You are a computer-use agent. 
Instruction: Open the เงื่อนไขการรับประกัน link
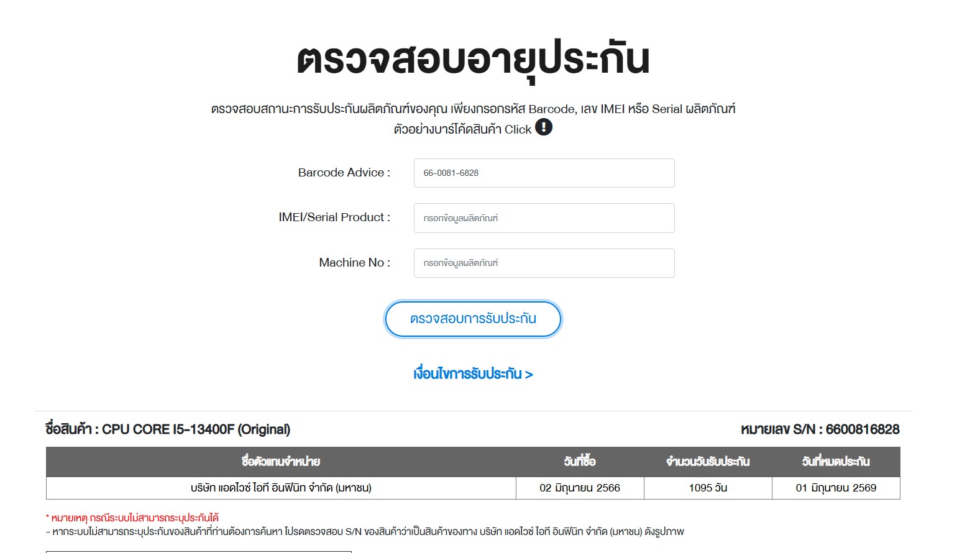pos(473,374)
